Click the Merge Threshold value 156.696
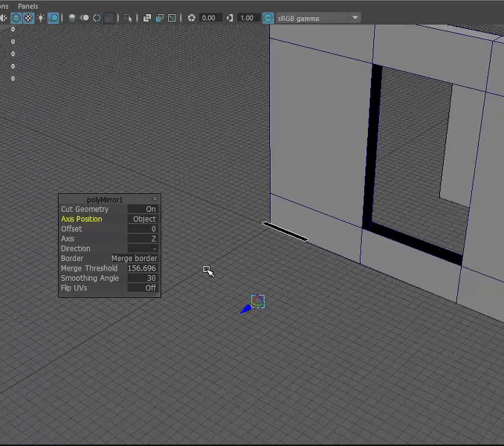Image resolution: width=504 pixels, height=446 pixels. click(143, 268)
